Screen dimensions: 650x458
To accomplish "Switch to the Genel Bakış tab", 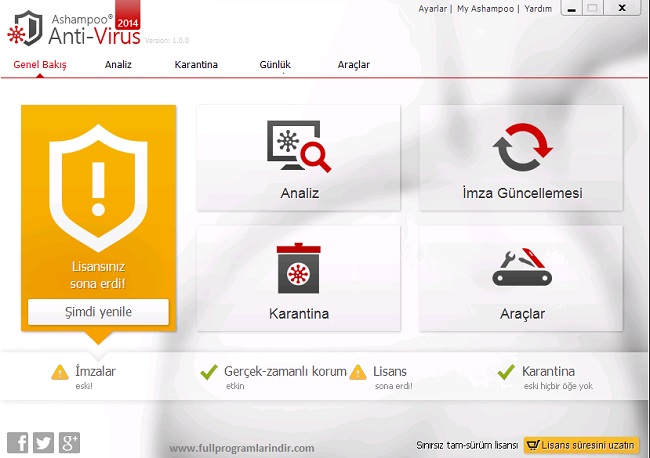I will pos(40,65).
